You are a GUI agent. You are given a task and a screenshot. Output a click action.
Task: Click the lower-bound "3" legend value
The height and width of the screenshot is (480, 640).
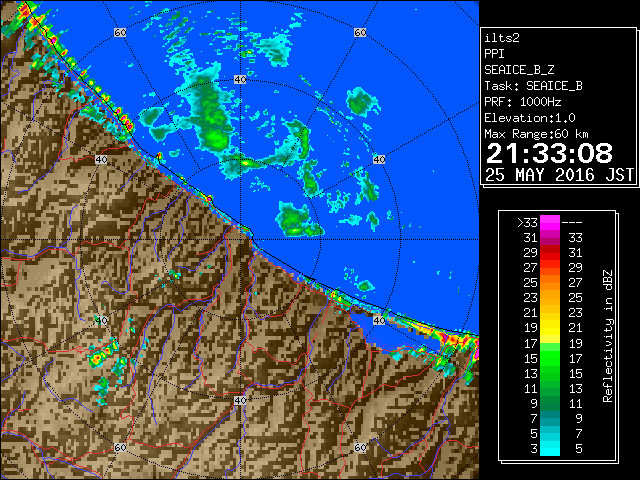click(x=534, y=449)
